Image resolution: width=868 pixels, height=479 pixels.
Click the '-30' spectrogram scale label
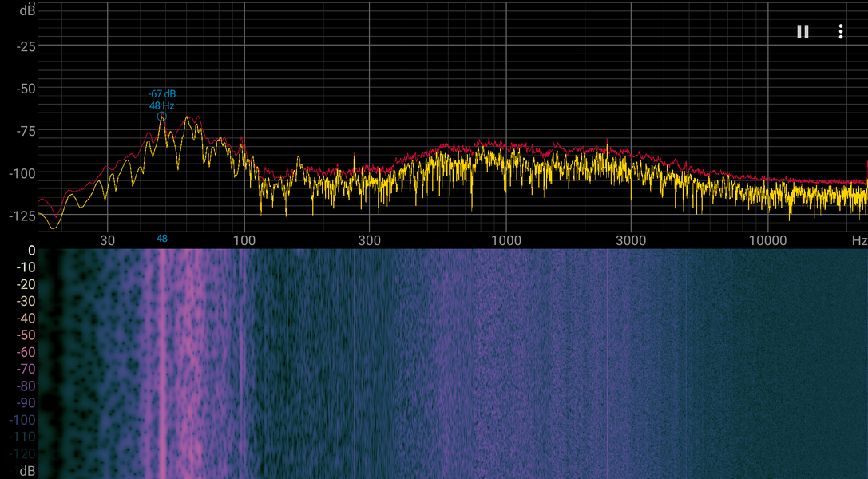point(26,302)
